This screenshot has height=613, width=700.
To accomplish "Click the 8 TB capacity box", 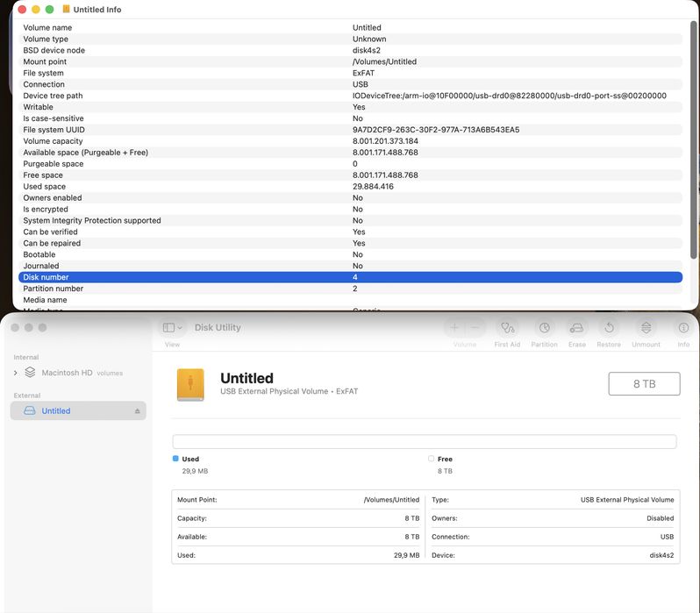I will coord(644,383).
